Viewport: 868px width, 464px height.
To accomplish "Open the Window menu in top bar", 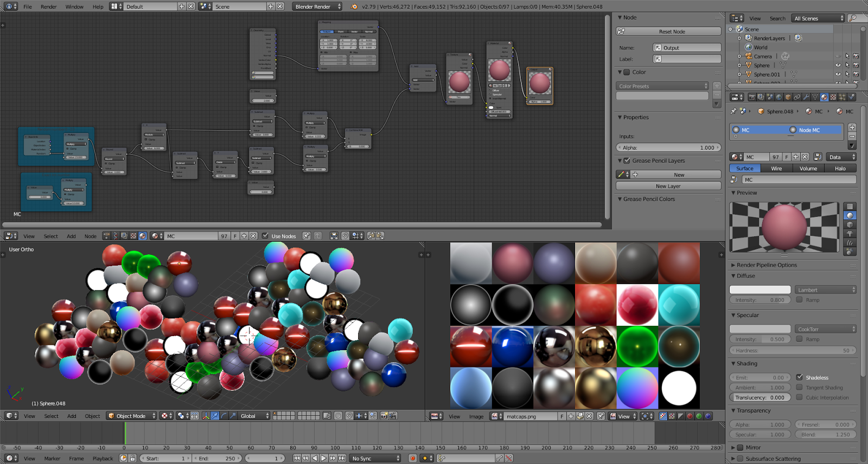I will pos(74,7).
